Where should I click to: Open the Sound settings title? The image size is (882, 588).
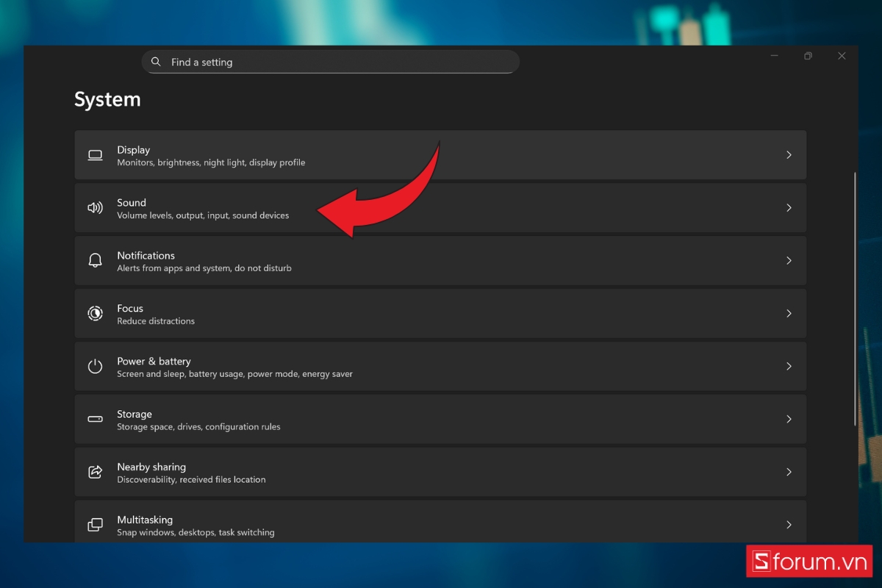pos(132,203)
